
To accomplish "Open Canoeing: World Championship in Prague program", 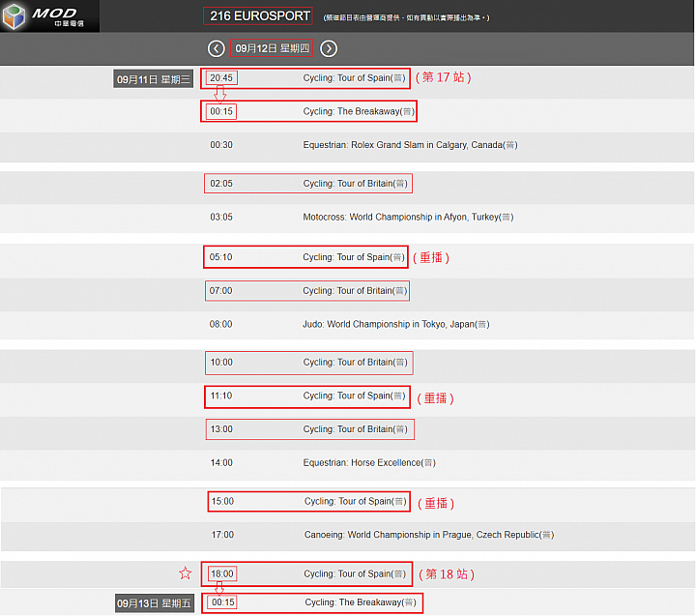I will (429, 535).
